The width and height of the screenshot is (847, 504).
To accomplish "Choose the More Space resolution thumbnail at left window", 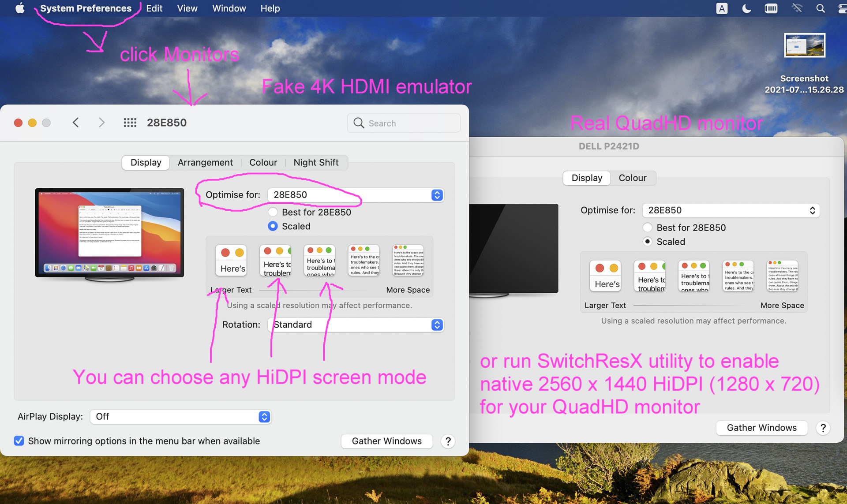I will (x=408, y=261).
